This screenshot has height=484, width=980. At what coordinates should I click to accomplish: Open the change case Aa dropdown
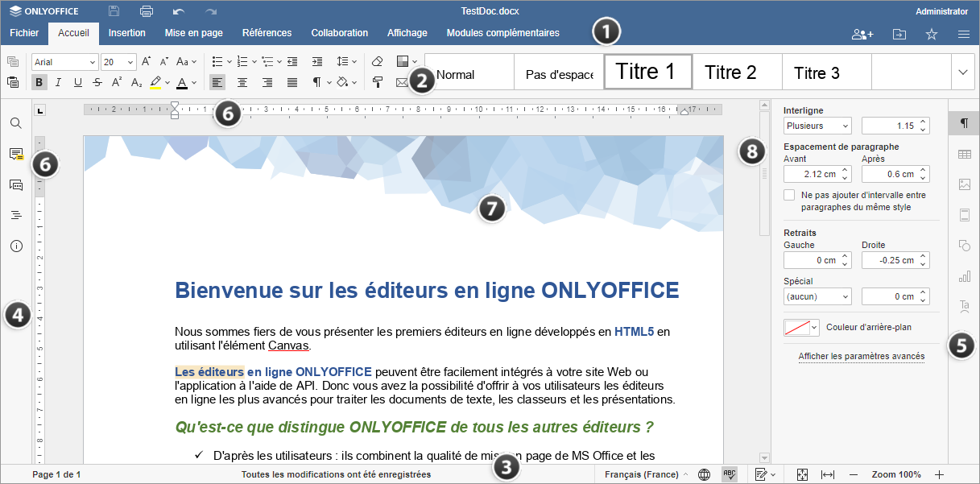pos(186,61)
